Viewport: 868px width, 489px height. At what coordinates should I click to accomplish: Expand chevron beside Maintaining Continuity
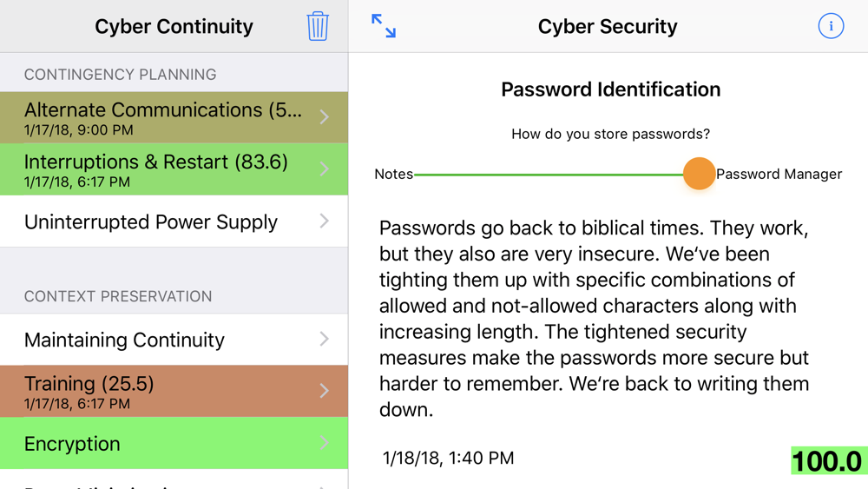point(325,339)
